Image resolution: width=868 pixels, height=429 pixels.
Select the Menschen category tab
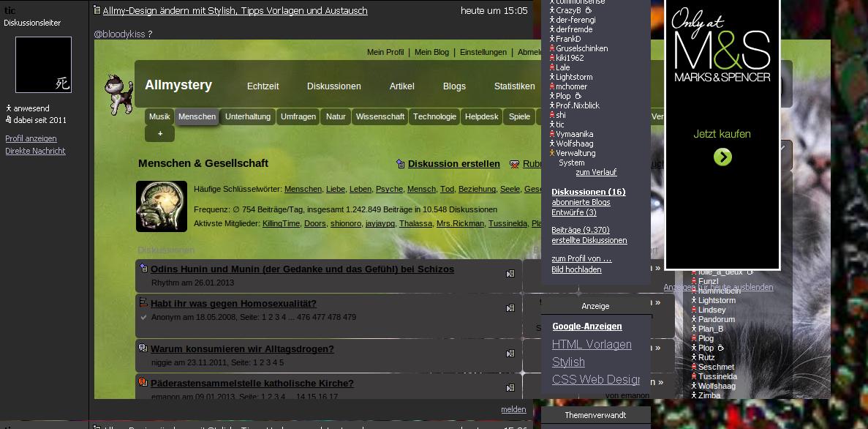pos(197,116)
